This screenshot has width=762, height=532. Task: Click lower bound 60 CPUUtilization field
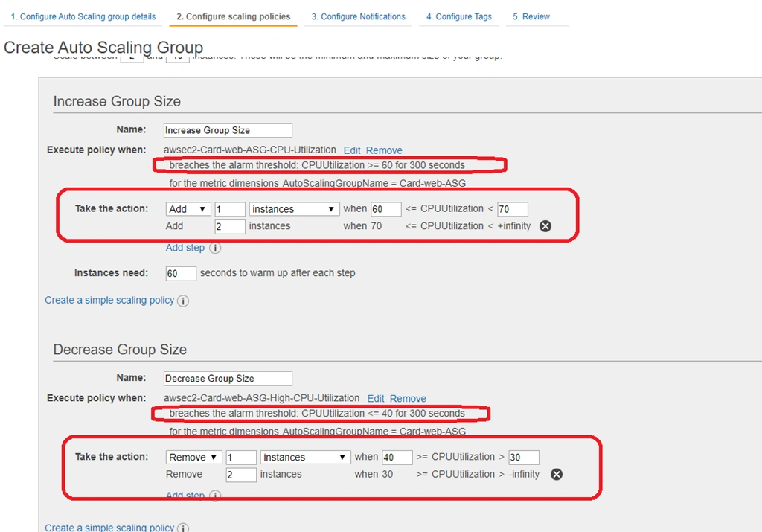[386, 209]
